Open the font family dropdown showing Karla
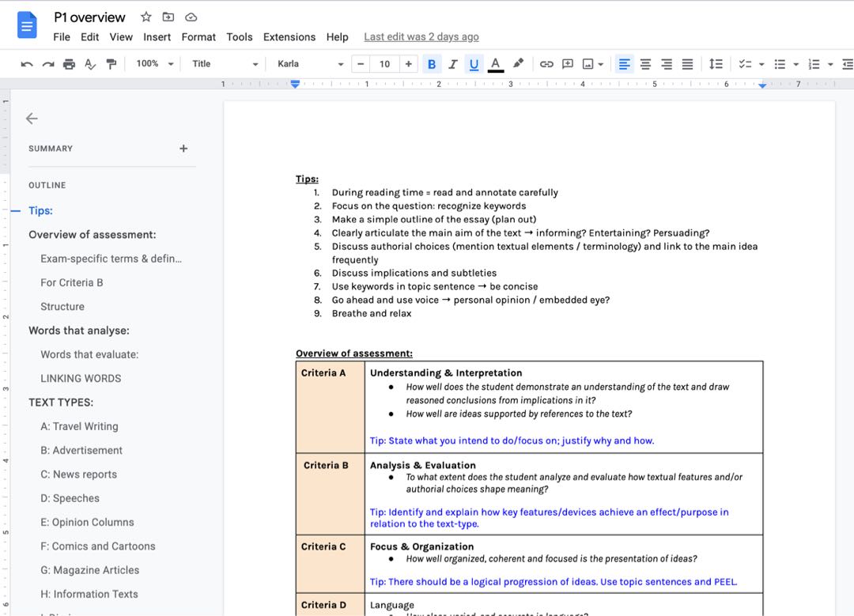This screenshot has width=854, height=616. coord(308,63)
